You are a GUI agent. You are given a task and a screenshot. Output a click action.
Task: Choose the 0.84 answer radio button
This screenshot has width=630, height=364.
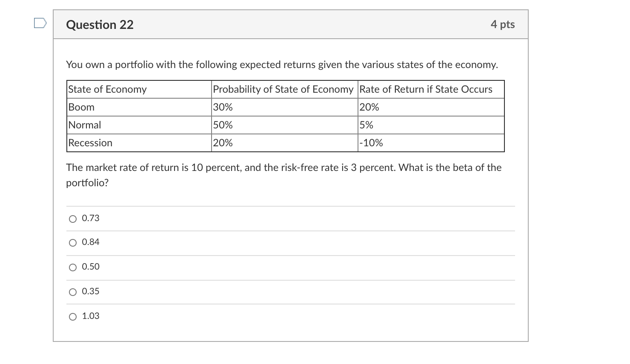click(73, 243)
